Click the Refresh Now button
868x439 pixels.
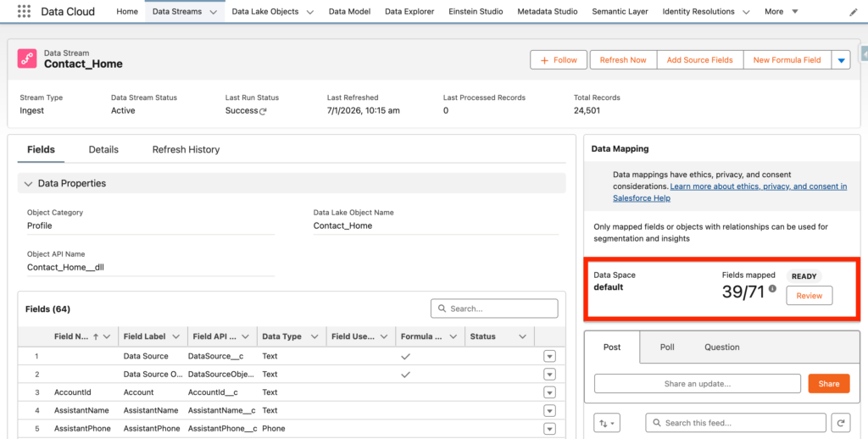(x=623, y=60)
